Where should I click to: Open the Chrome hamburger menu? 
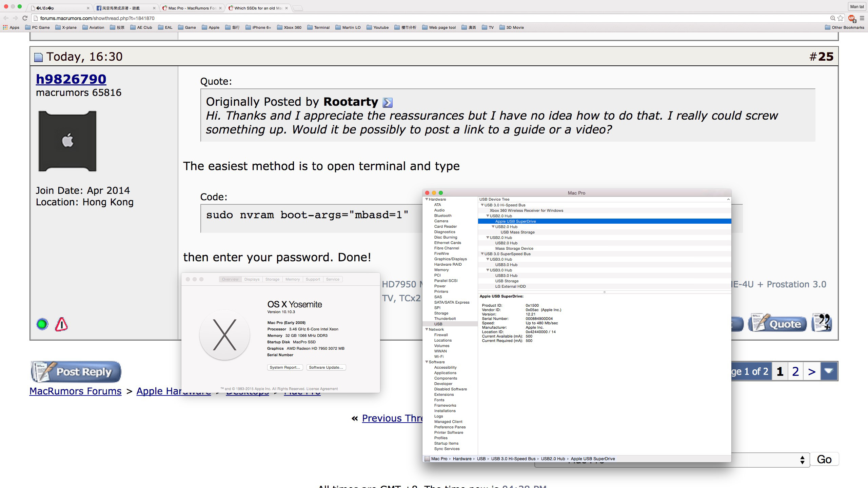coord(862,18)
